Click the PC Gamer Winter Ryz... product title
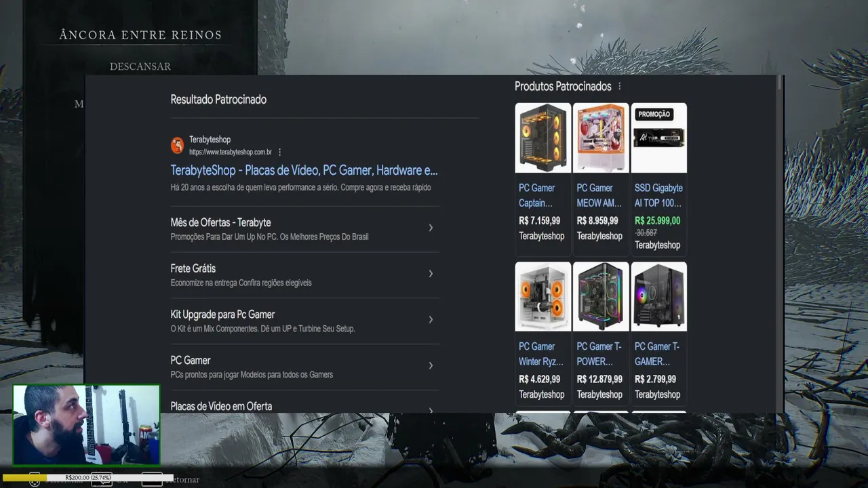The image size is (868, 488). tap(541, 354)
